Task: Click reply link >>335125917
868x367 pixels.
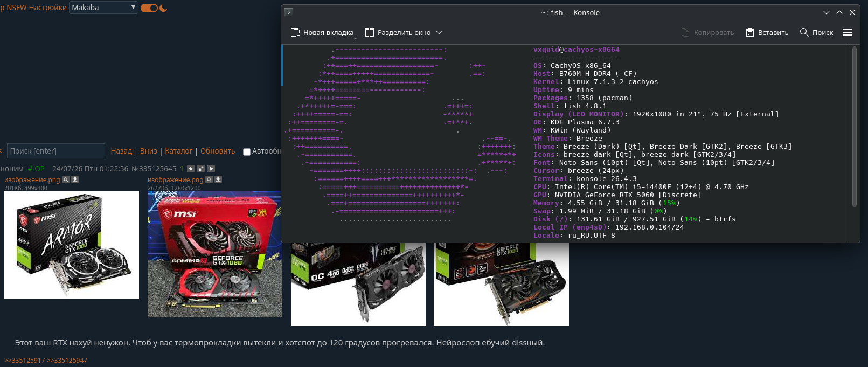Action: 24,360
